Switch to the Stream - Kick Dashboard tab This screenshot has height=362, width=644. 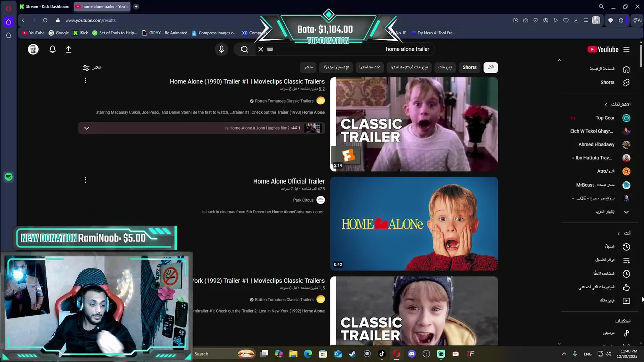tap(44, 7)
